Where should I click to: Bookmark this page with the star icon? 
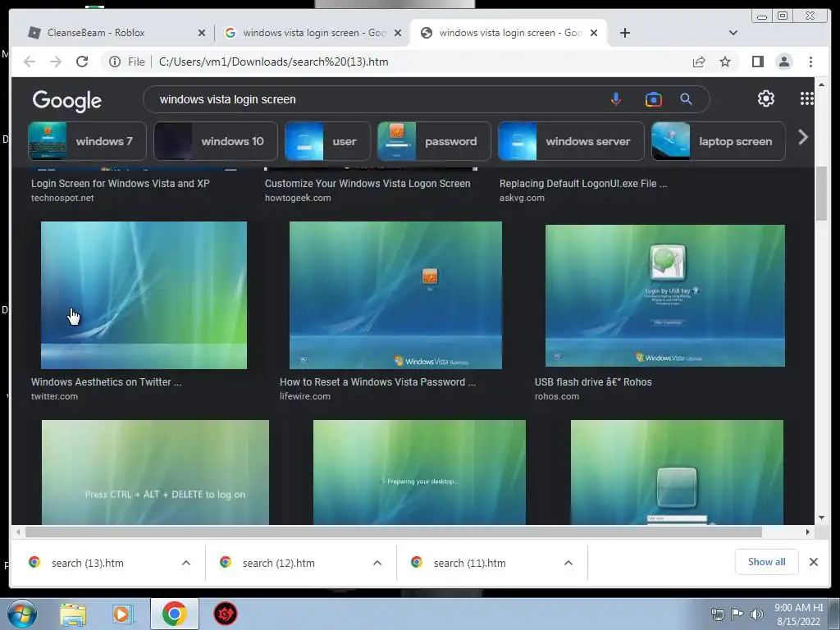725,62
